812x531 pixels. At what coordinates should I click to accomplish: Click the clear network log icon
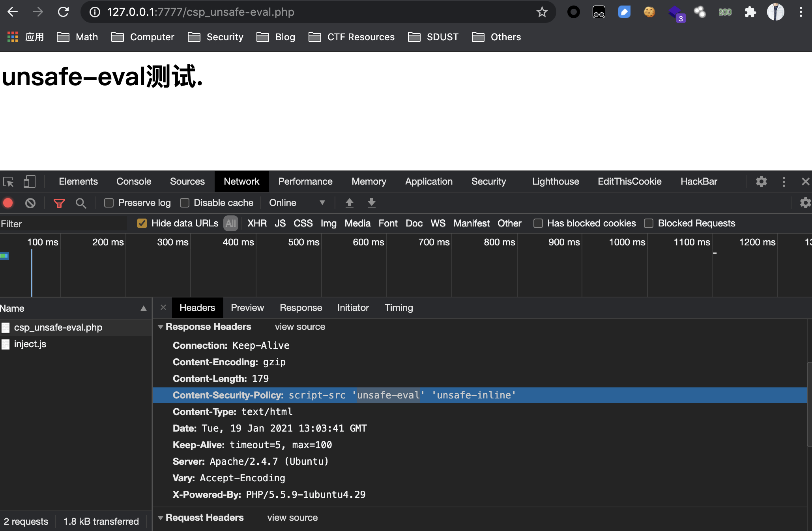[30, 203]
